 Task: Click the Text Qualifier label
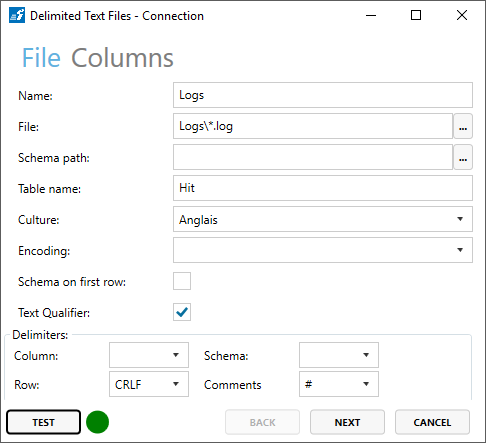(x=54, y=313)
